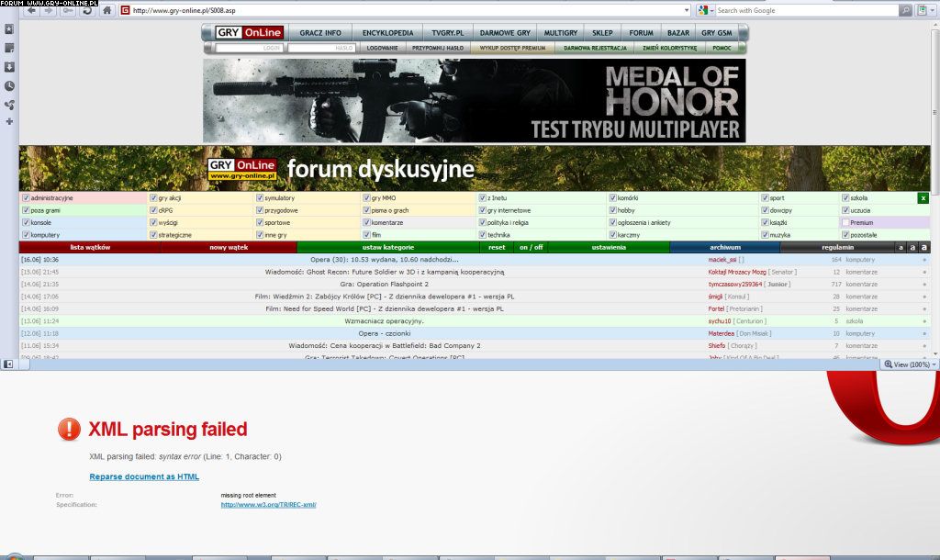This screenshot has width=940, height=560.
Task: Open the Opera Unite sidebar panel
Action: (x=9, y=105)
